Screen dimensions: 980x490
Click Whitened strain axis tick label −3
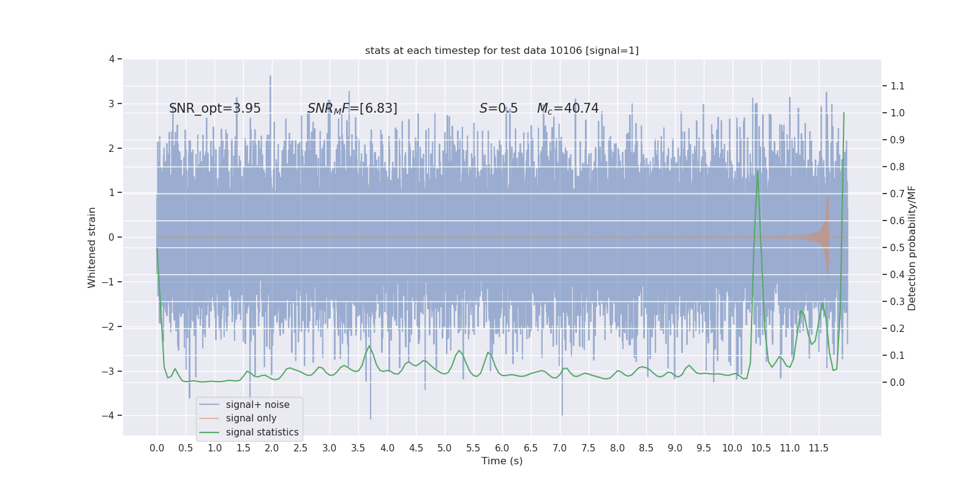point(108,371)
